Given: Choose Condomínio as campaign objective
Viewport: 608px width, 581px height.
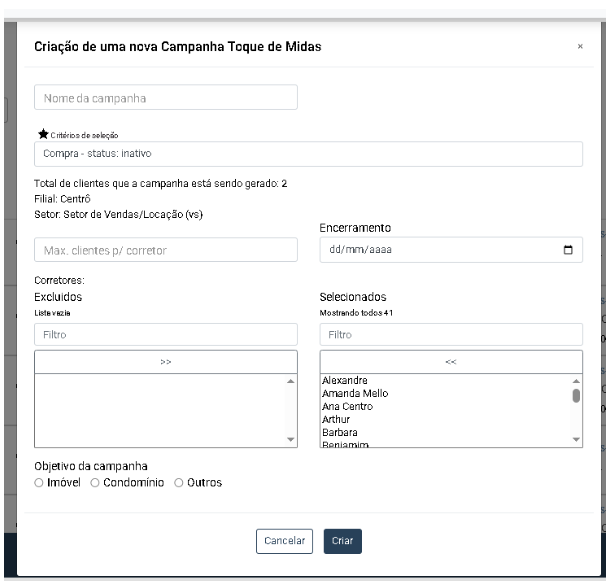Looking at the screenshot, I should 95,483.
